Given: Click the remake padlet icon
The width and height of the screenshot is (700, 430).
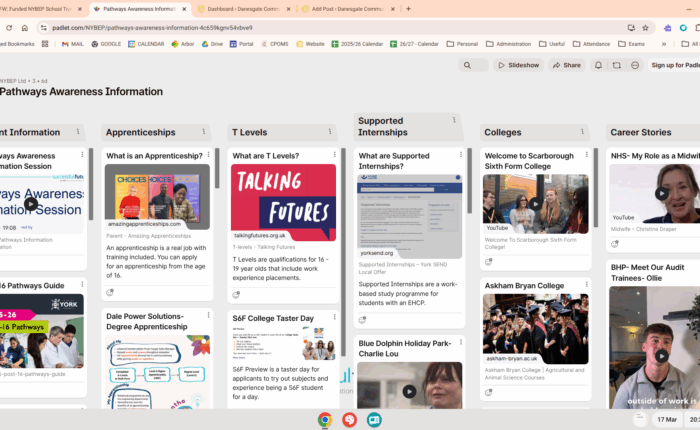Looking at the screenshot, I should coord(616,65).
